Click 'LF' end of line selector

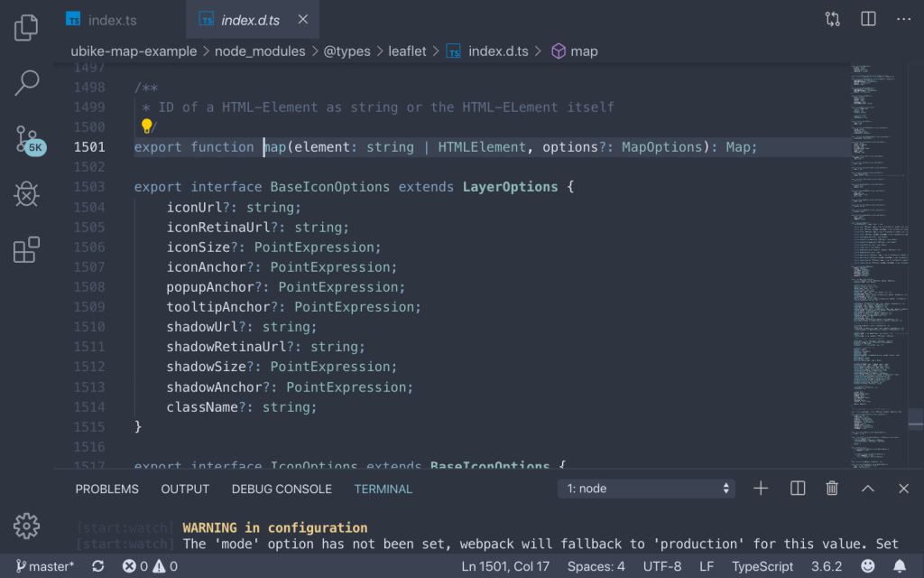pos(707,566)
